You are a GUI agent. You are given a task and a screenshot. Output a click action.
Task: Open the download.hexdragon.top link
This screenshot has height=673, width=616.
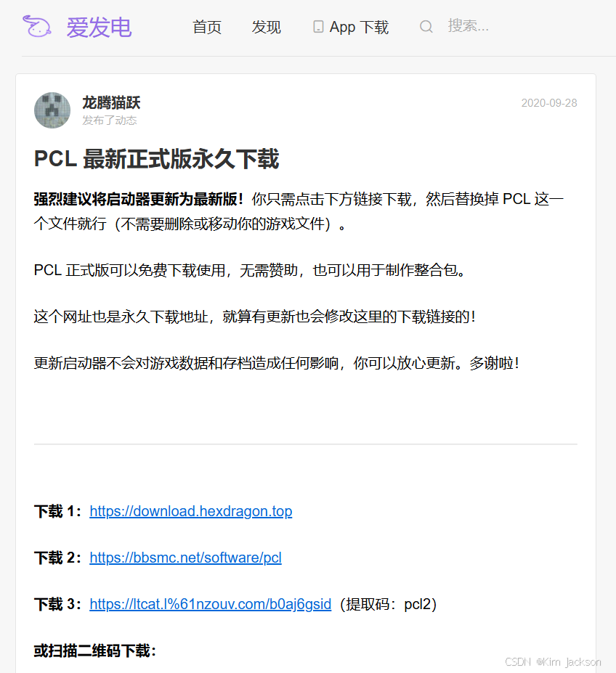[191, 511]
